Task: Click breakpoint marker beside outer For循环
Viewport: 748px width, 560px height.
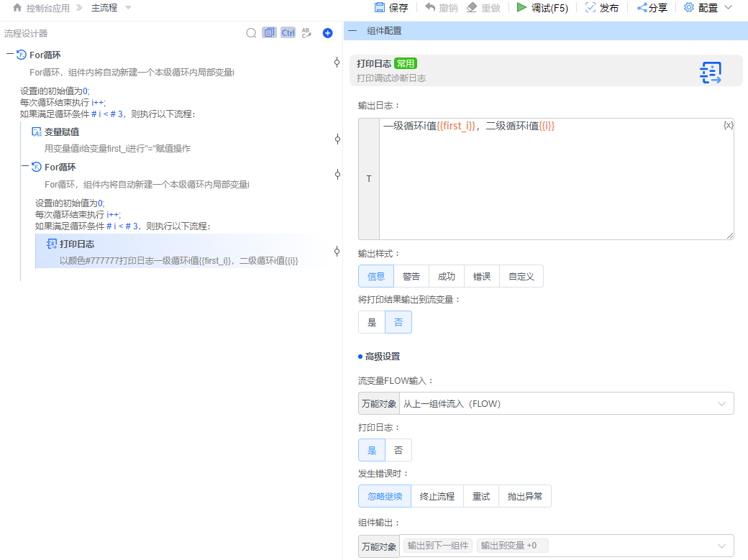Action: [337, 62]
